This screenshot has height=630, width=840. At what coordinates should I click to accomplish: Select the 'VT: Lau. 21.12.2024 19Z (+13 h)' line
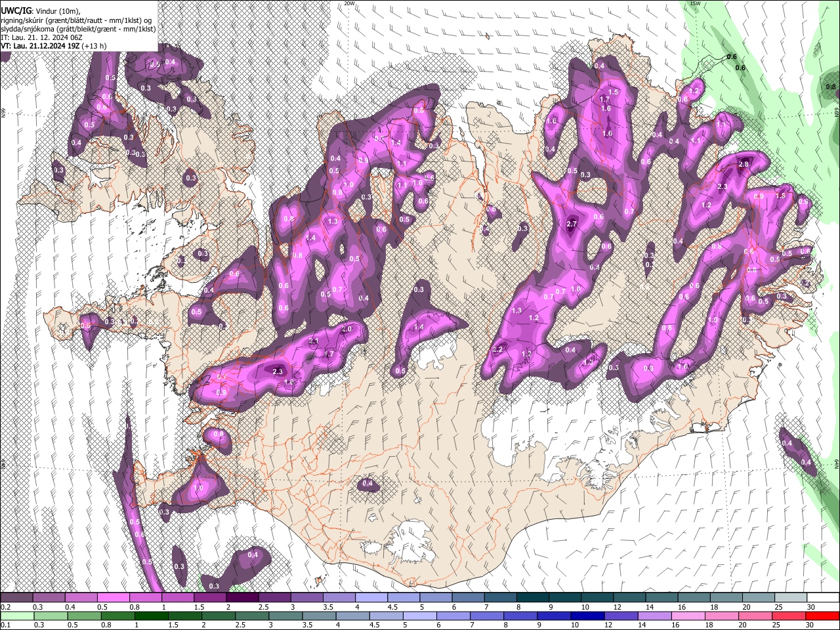click(54, 46)
